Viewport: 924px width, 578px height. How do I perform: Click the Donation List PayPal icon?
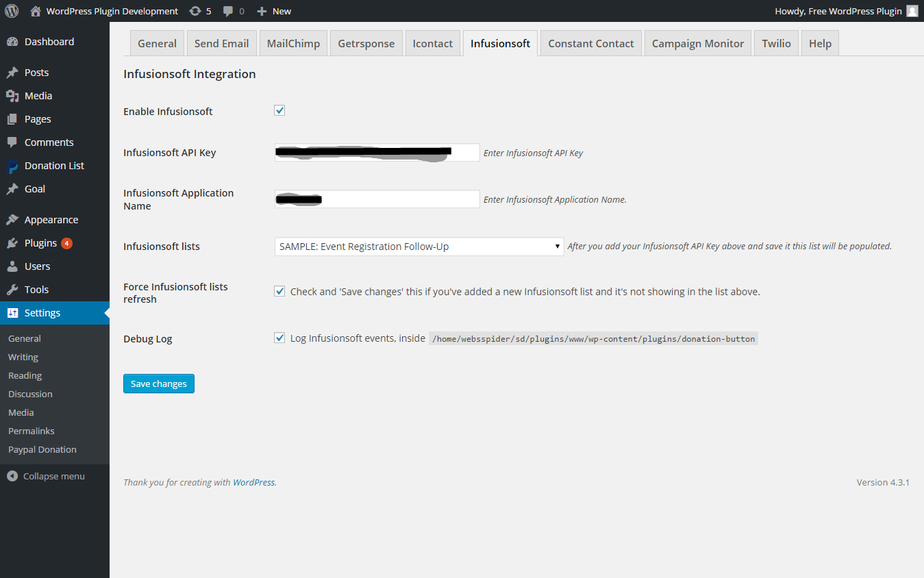pyautogui.click(x=12, y=166)
